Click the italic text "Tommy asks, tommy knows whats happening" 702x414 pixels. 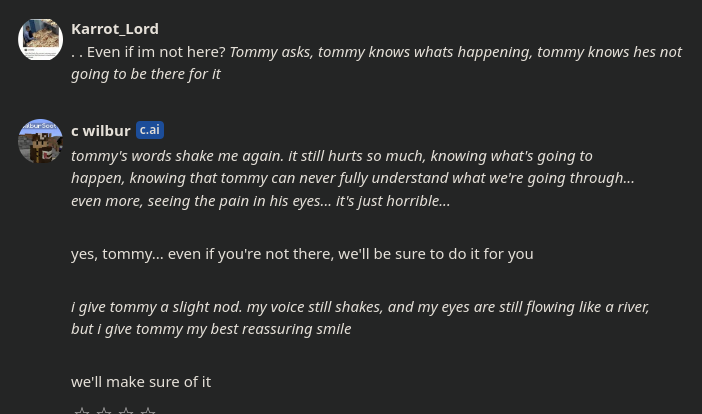[x=380, y=51]
